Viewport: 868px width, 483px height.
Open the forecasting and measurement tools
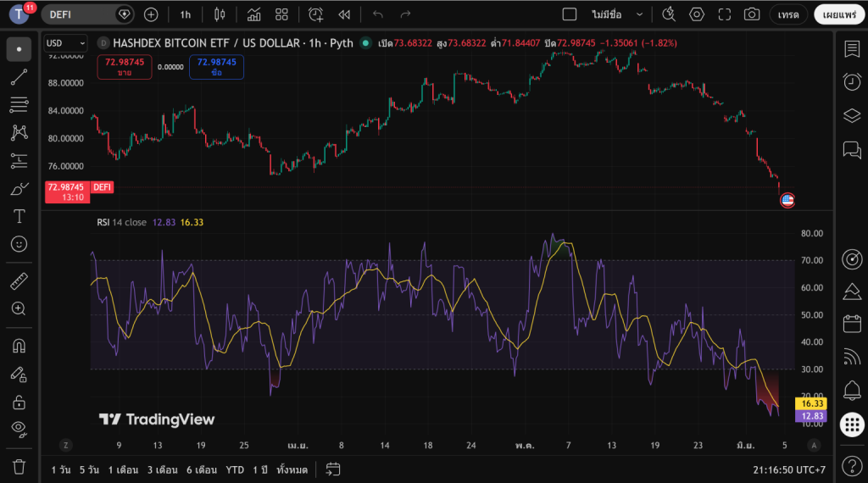(19, 161)
